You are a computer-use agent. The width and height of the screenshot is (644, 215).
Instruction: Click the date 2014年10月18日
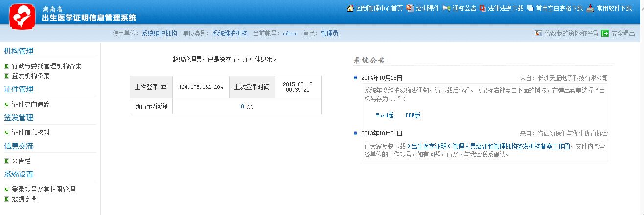tap(382, 78)
